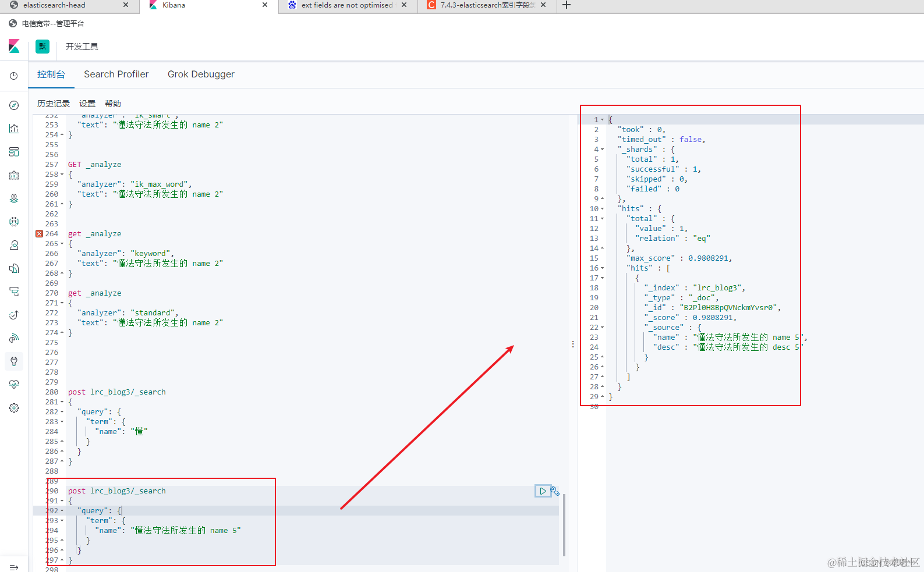Click GET _analyze on line 257
This screenshot has height=572, width=924.
(95, 165)
